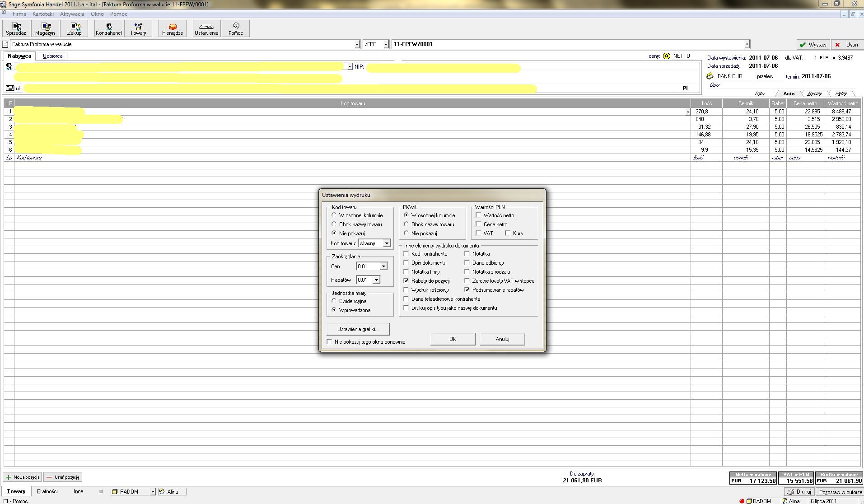Select Ewidencyjna unit radio button

(334, 301)
